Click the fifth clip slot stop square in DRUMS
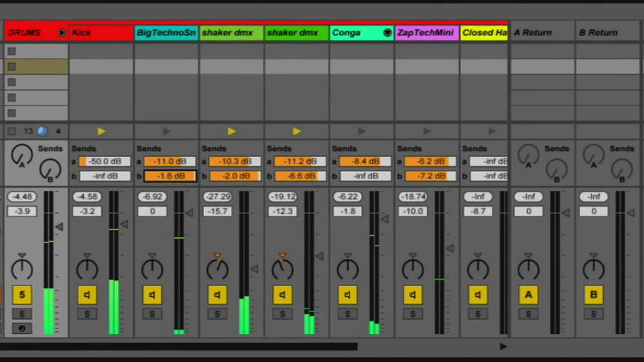This screenshot has height=362, width=644. (12, 113)
